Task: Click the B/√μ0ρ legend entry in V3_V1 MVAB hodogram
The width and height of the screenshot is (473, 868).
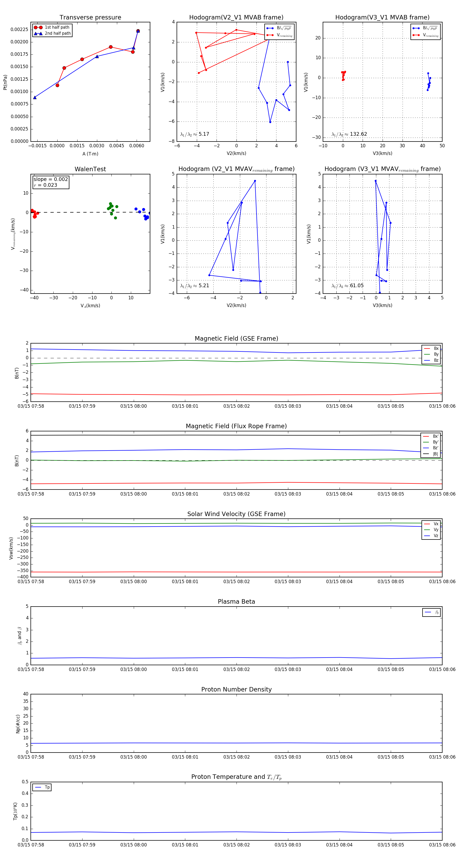Action: coord(425,28)
